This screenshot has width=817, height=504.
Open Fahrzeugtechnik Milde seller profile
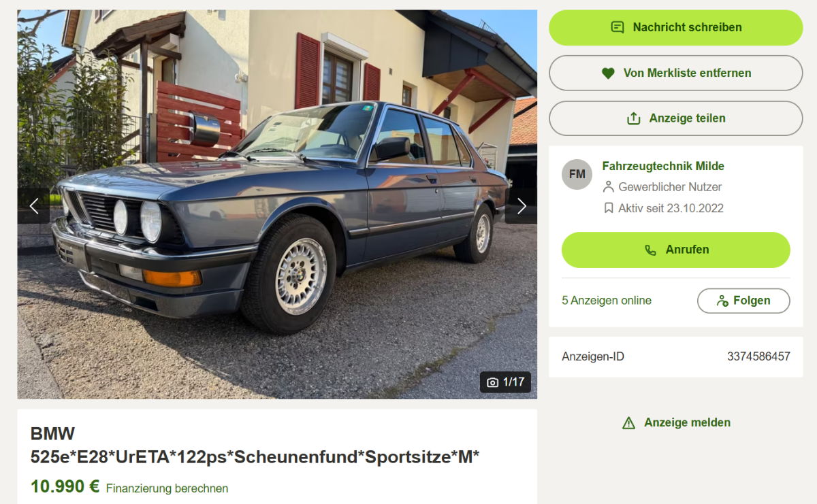coord(663,166)
